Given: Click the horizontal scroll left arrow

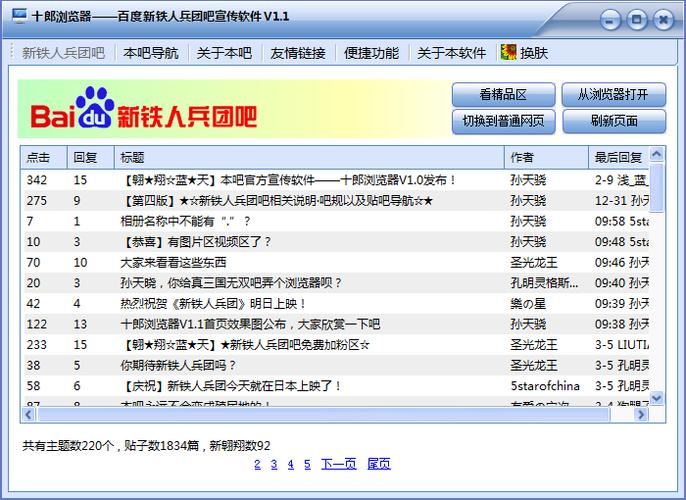Looking at the screenshot, I should coord(28,414).
